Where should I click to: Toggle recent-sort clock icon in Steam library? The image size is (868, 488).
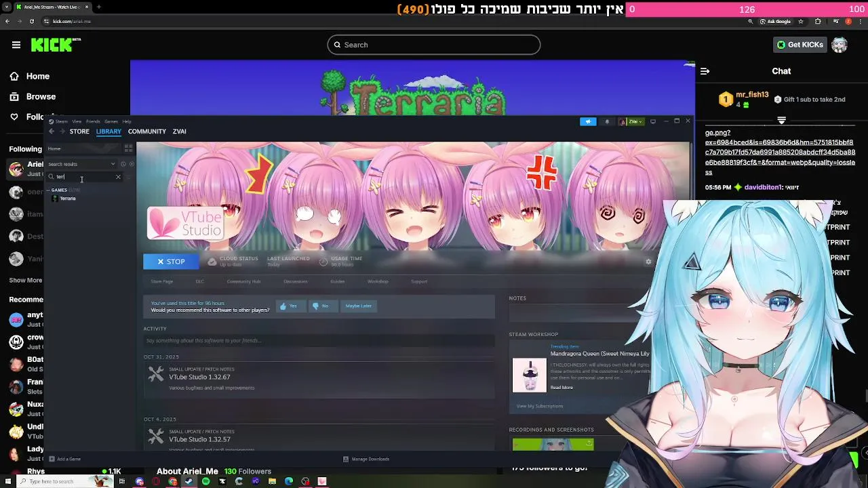click(x=123, y=164)
